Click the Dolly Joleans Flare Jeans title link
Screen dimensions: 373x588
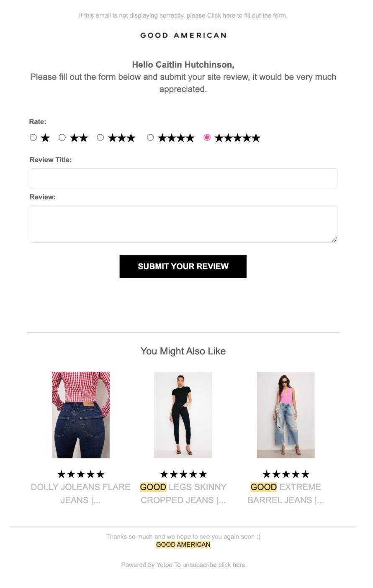click(x=81, y=493)
